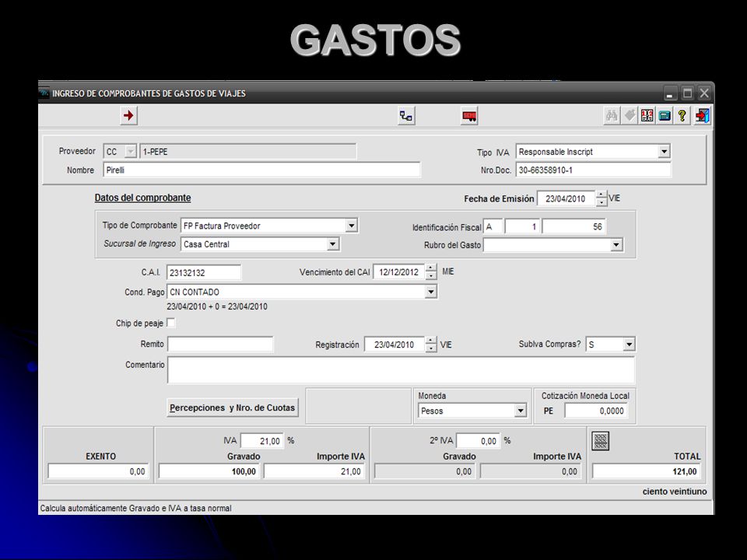Click the Importe IVA 21,00 field
Screen dimensions: 747x560
315,471
